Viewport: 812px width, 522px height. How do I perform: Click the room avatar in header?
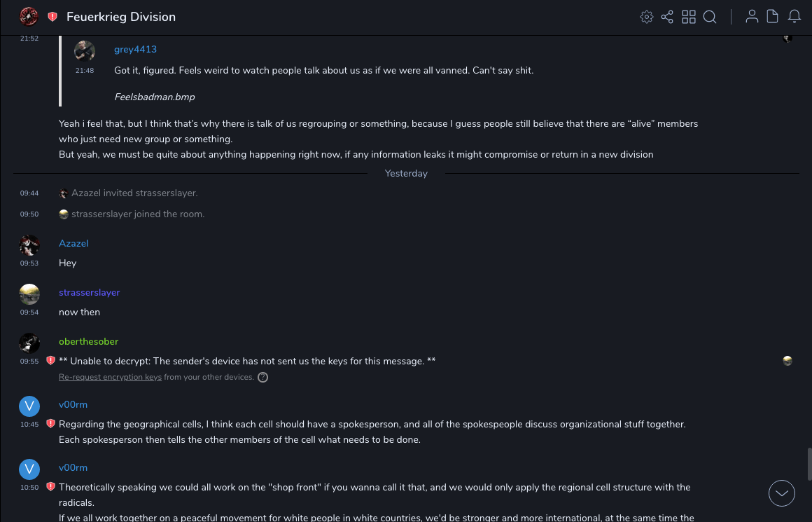(29, 16)
